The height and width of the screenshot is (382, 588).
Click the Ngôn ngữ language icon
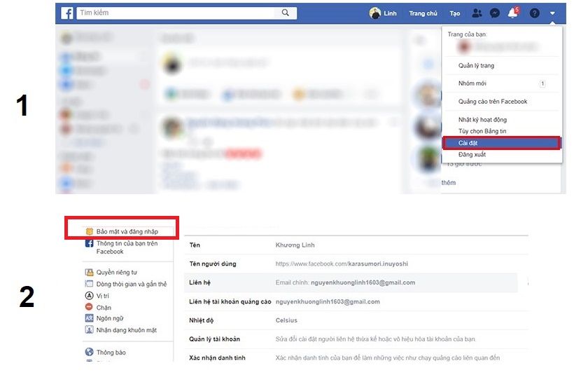(90, 318)
